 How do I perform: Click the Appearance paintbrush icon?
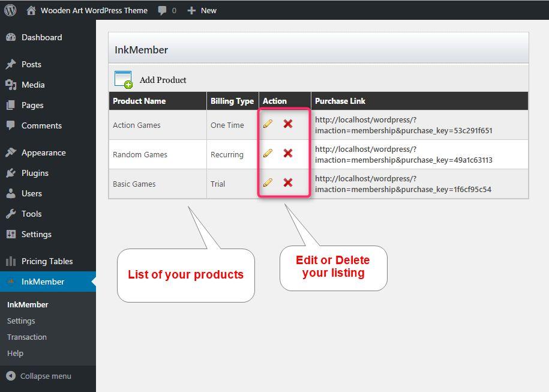pyautogui.click(x=11, y=152)
